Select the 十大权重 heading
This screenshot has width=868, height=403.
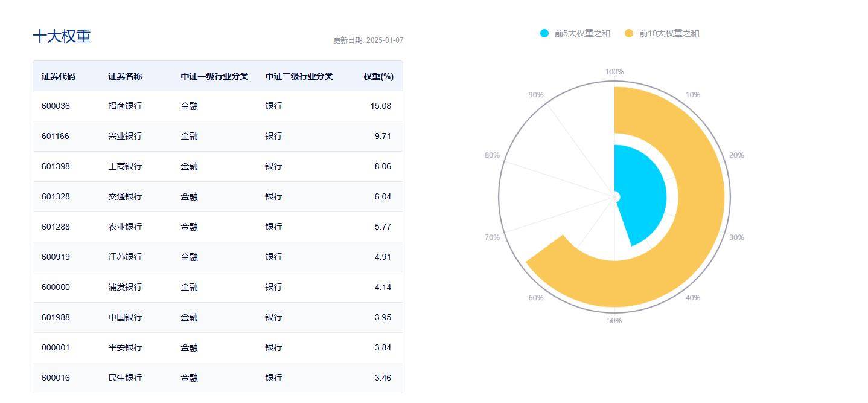click(62, 36)
